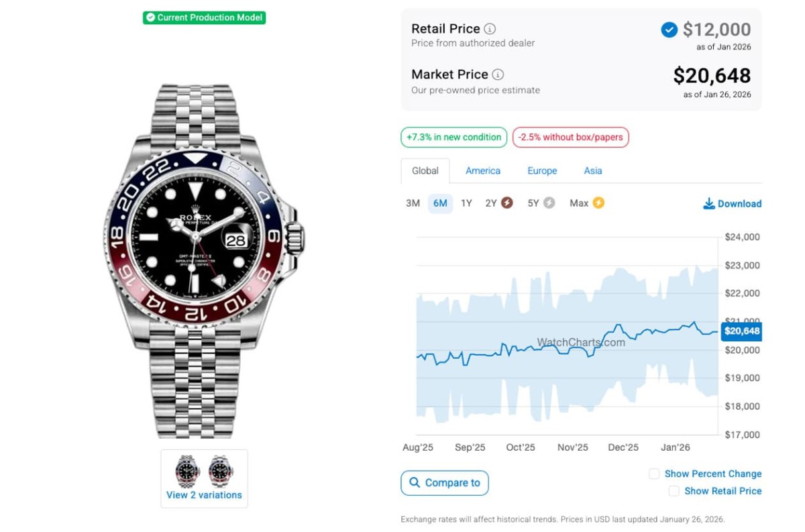Image resolution: width=805 pixels, height=532 pixels.
Task: Click the Market Price info icon
Action: (498, 74)
